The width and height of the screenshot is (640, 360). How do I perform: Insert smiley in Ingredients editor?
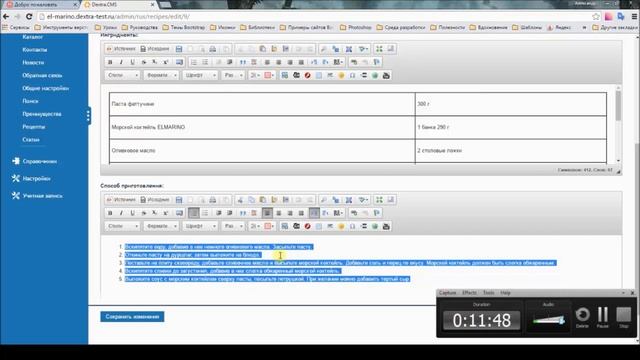(x=341, y=76)
